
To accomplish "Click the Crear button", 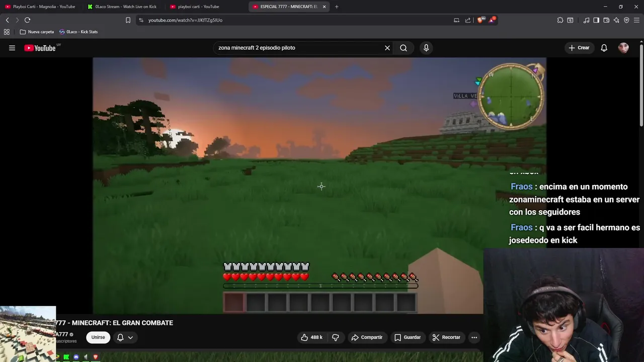I will [x=579, y=48].
